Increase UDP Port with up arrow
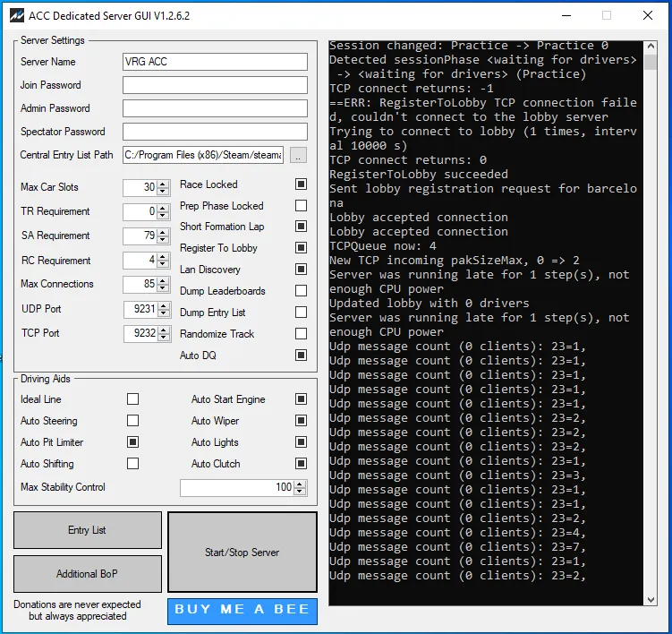The height and width of the screenshot is (634, 672). tap(163, 306)
